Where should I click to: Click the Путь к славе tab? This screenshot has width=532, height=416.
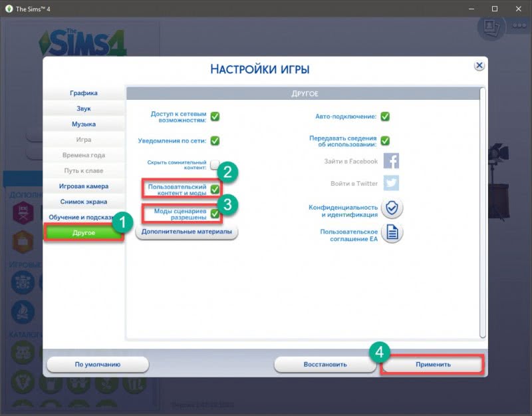click(x=84, y=171)
